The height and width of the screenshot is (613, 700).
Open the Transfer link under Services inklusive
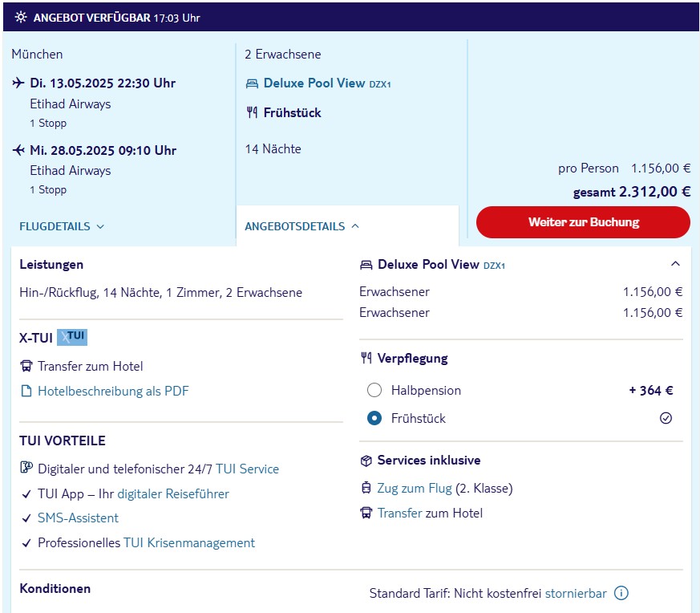pos(400,513)
